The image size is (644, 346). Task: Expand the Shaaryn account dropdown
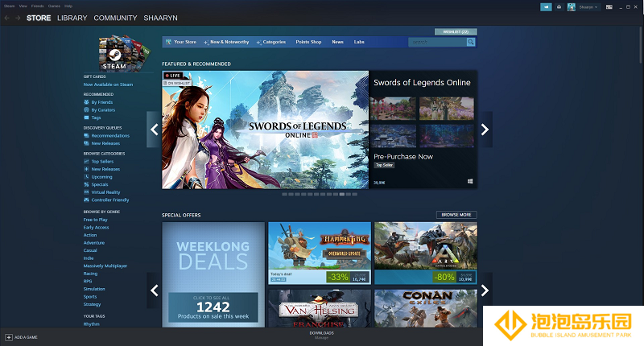[x=588, y=7]
